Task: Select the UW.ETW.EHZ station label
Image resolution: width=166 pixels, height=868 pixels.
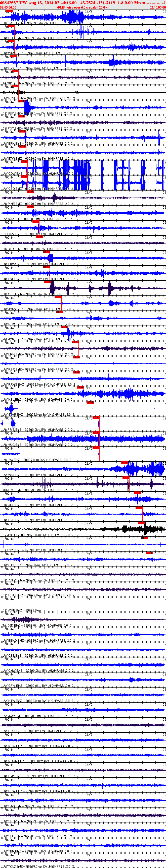Action: (x=38, y=159)
